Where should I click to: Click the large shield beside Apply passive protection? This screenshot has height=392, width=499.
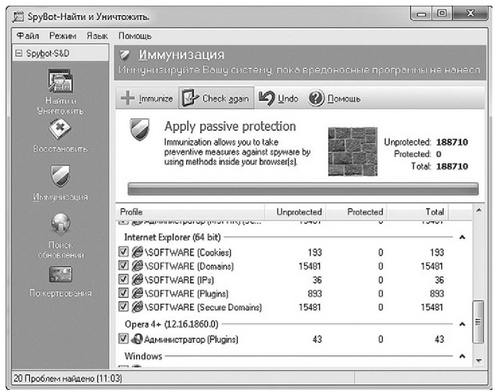point(139,129)
